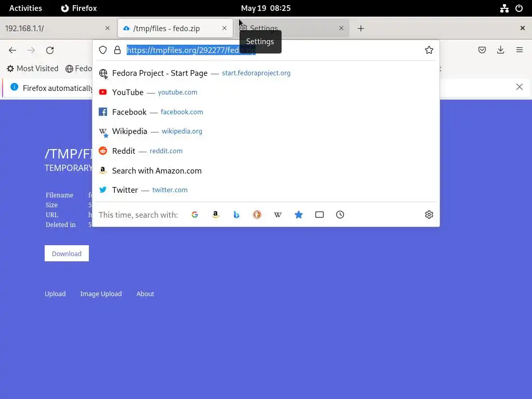The height and width of the screenshot is (399, 532).
Task: Search this time with Bing
Action: click(236, 215)
